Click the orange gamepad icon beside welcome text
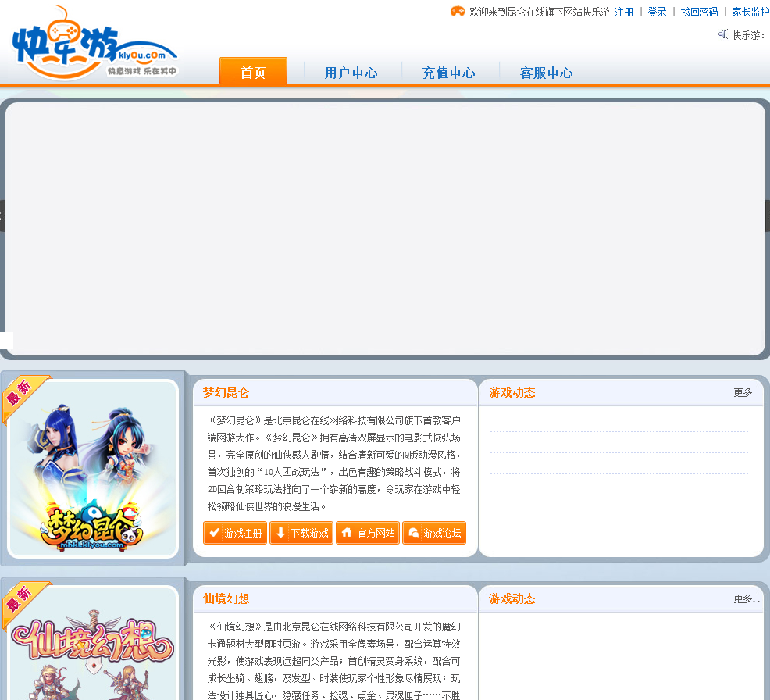Image resolution: width=770 pixels, height=700 pixels. (x=458, y=11)
